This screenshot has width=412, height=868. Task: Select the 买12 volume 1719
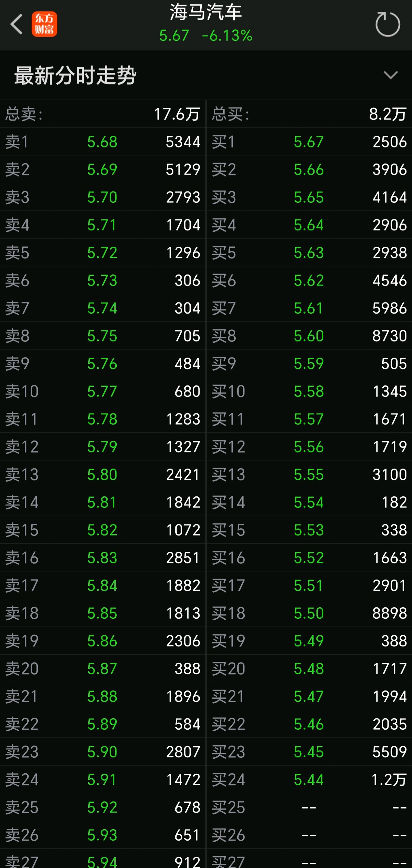point(390,447)
